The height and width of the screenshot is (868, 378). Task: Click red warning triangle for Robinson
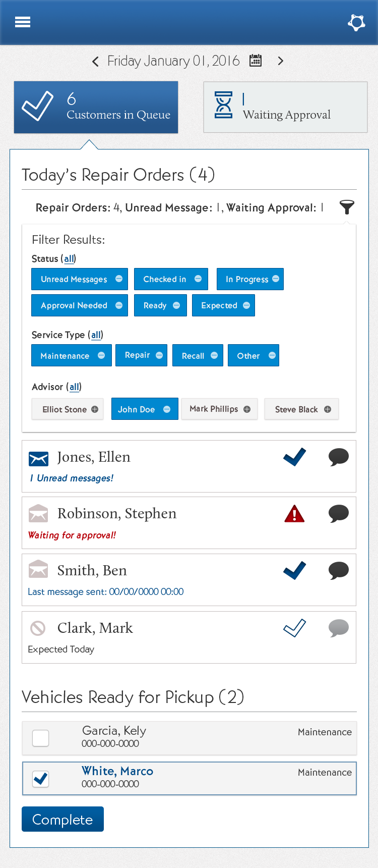[x=294, y=514]
